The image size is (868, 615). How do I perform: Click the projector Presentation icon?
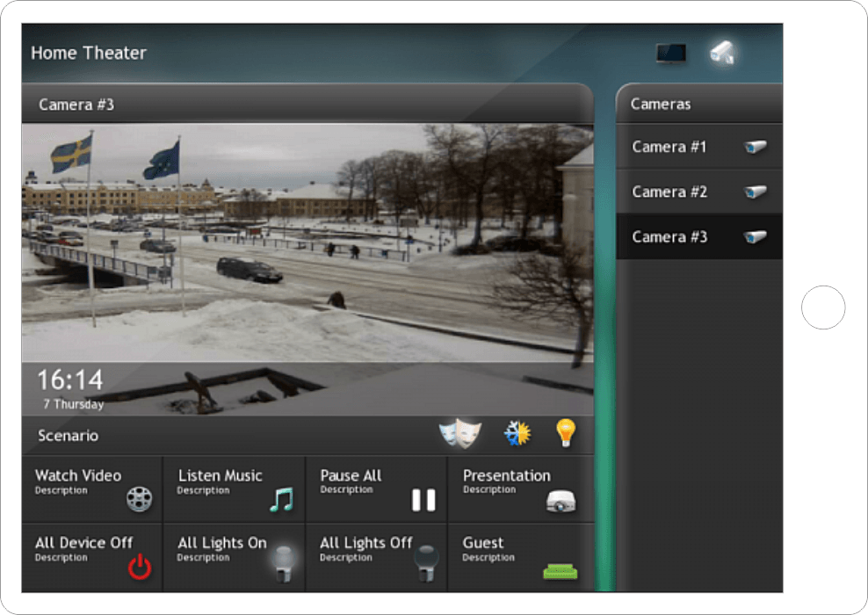[561, 501]
